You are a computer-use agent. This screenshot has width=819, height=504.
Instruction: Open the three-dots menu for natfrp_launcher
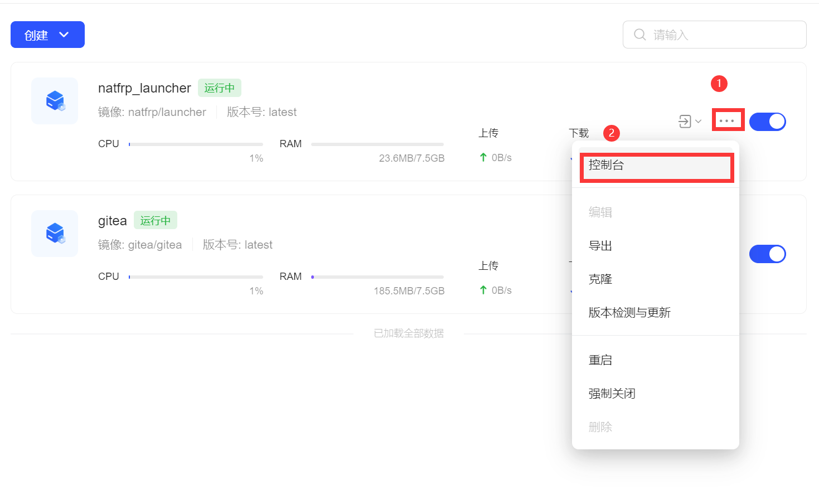(x=727, y=121)
